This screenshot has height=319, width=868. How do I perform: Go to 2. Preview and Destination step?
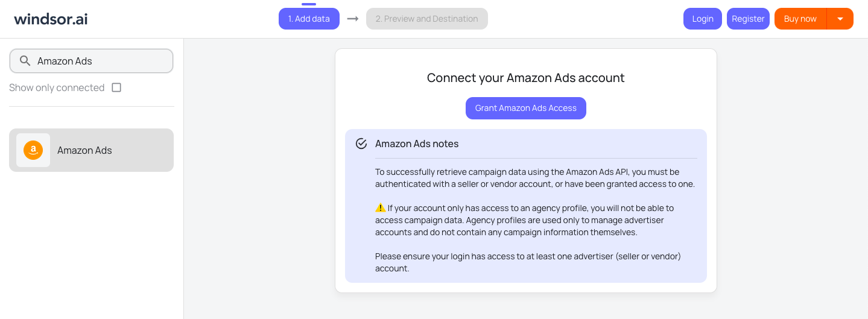pos(426,19)
